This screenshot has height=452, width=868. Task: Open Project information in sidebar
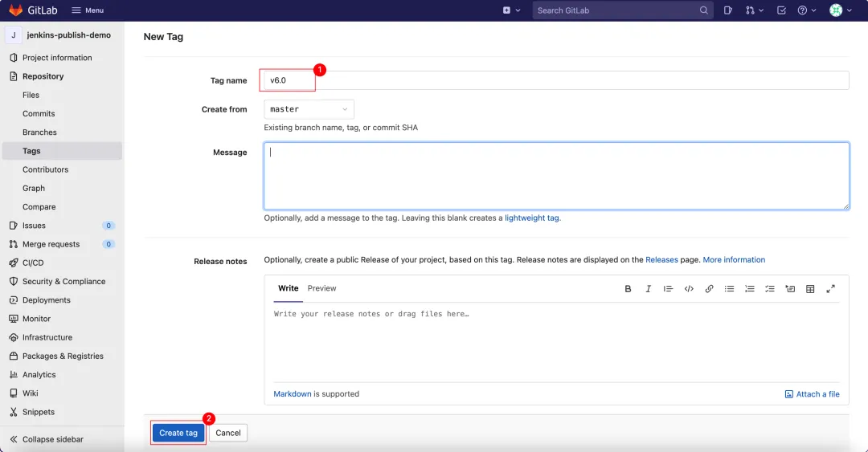pos(57,58)
